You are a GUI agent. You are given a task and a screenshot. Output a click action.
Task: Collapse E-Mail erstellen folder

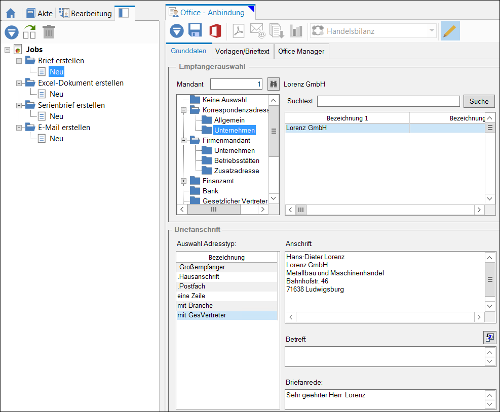pyautogui.click(x=19, y=128)
